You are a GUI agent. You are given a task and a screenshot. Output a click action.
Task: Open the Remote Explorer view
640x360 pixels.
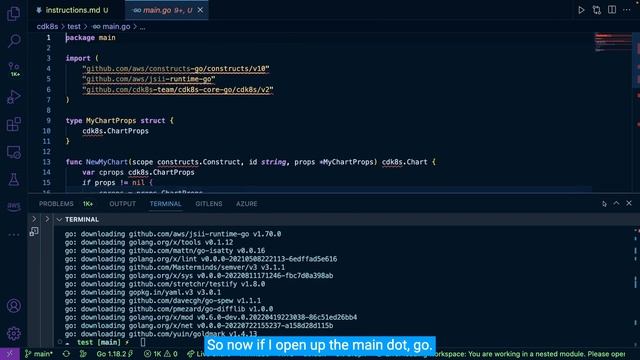(13, 152)
